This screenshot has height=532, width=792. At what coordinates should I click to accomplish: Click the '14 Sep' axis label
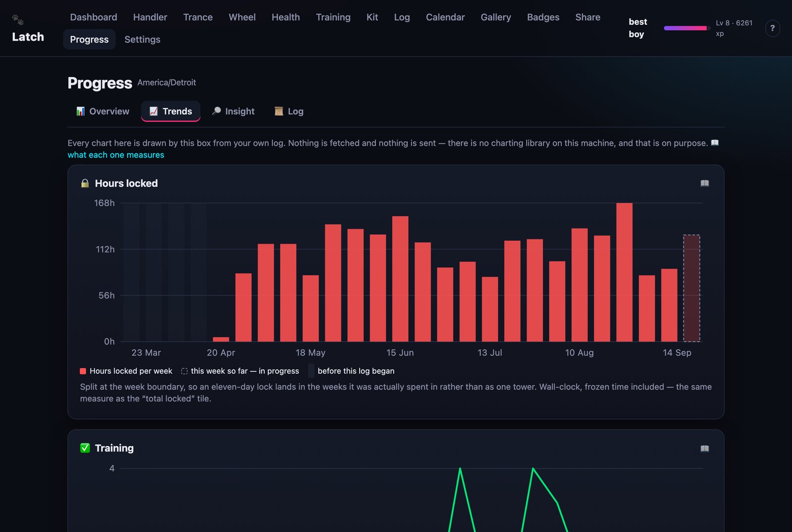point(677,352)
